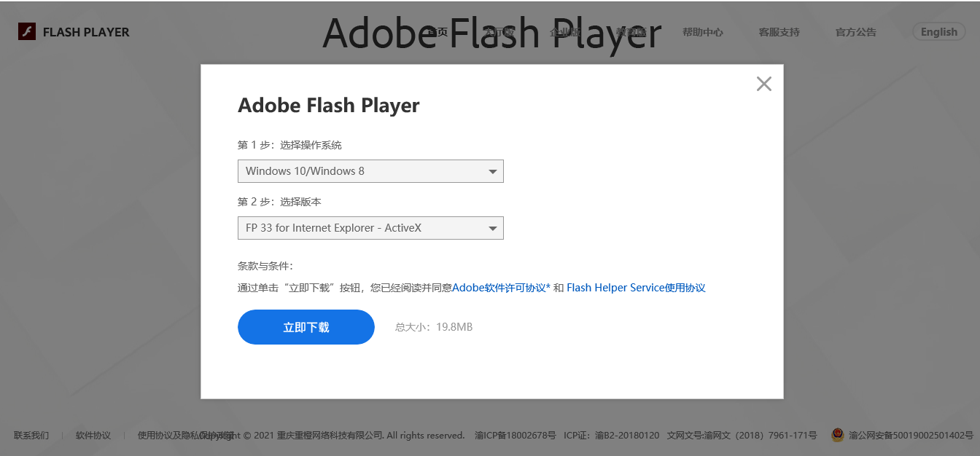Open 教育版 navigation item
Image resolution: width=980 pixels, height=456 pixels.
631,32
